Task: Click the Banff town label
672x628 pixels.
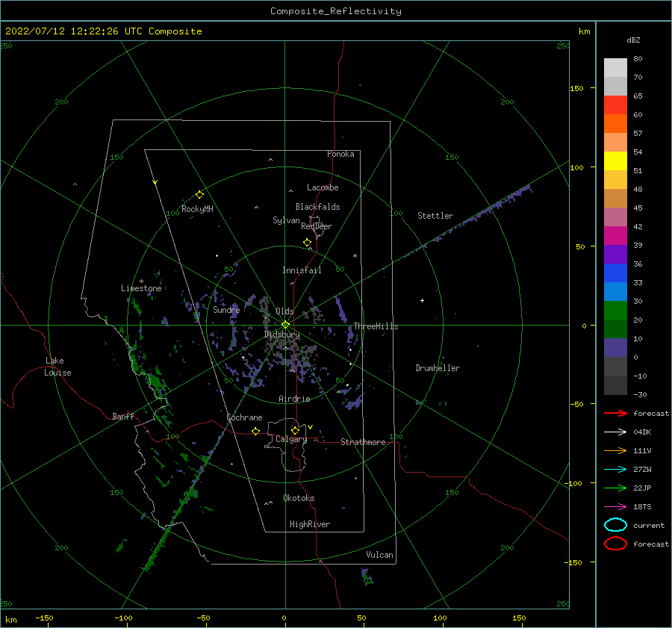Action: click(123, 416)
